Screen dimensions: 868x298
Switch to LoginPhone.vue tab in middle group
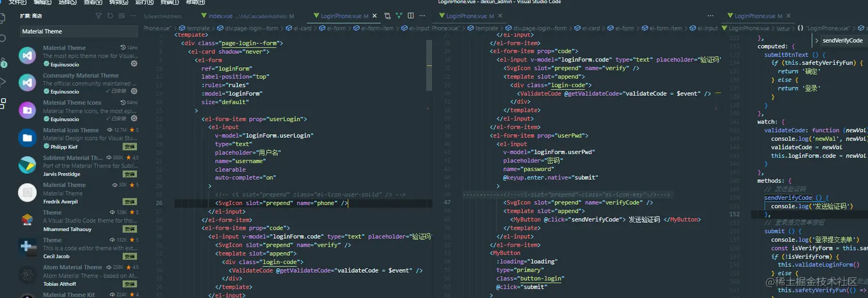click(x=470, y=16)
